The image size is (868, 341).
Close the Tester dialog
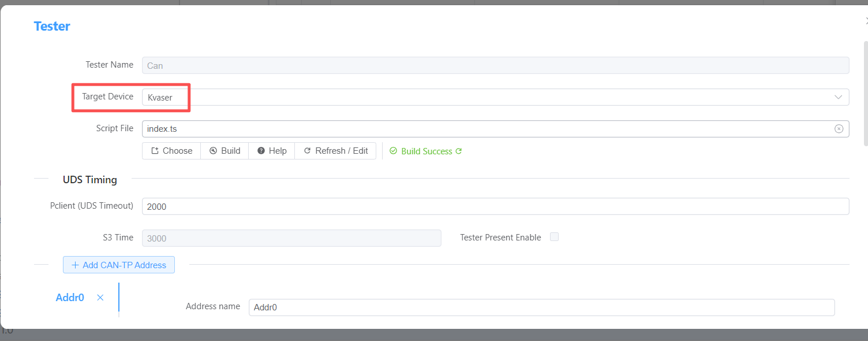coord(866,21)
